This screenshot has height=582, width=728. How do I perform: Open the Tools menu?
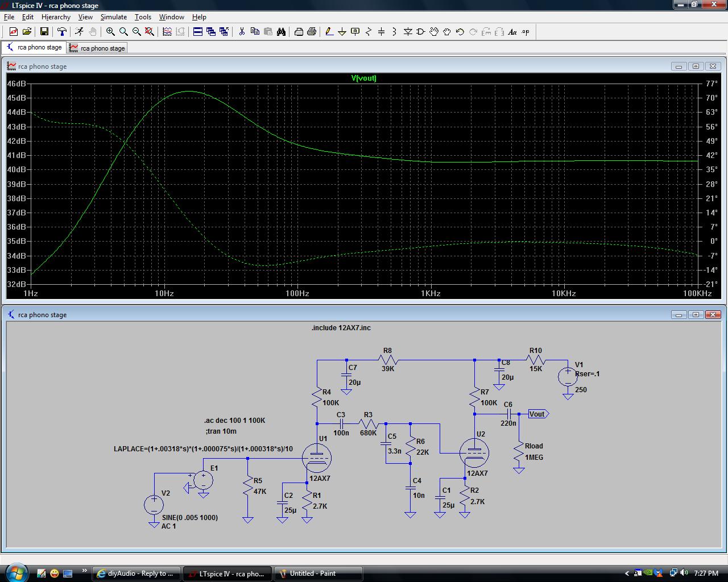tap(143, 17)
